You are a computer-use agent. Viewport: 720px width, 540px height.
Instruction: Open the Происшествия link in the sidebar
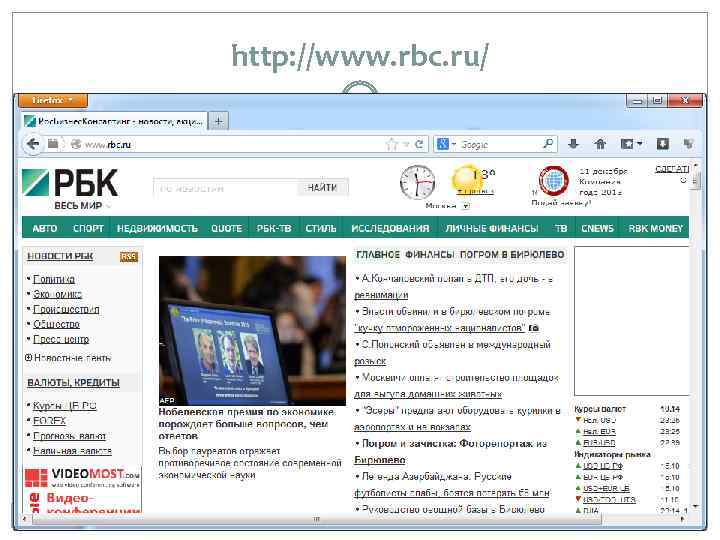click(x=66, y=309)
